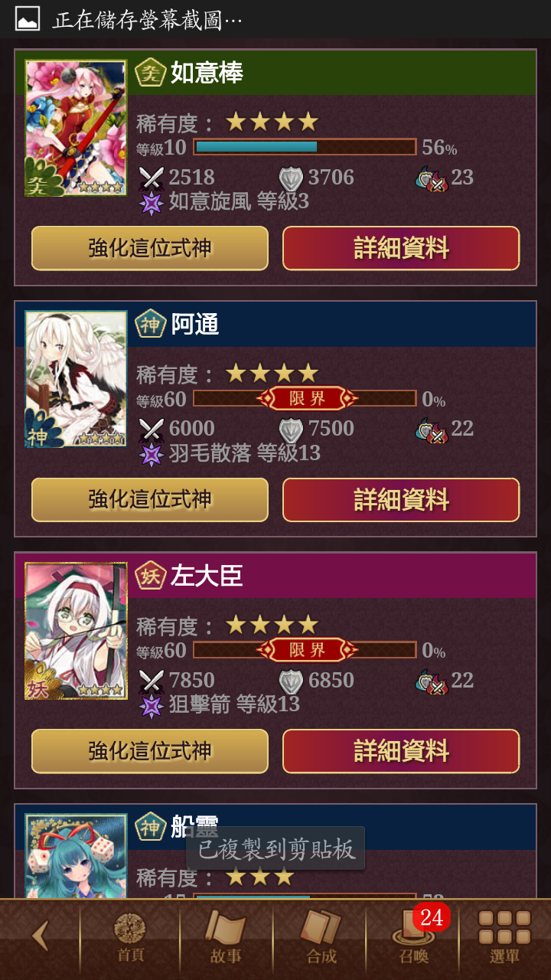Tap 左大臣 defense shield icon
The image size is (551, 980).
tap(291, 681)
